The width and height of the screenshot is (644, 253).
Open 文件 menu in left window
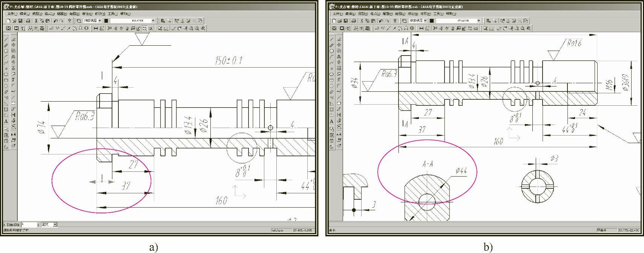(12, 14)
